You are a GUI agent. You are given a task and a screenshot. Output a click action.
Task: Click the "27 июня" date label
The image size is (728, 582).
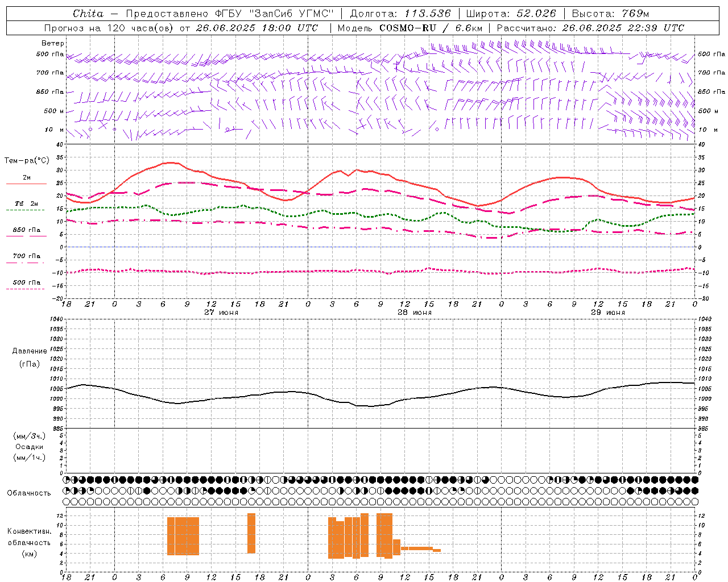(x=221, y=312)
